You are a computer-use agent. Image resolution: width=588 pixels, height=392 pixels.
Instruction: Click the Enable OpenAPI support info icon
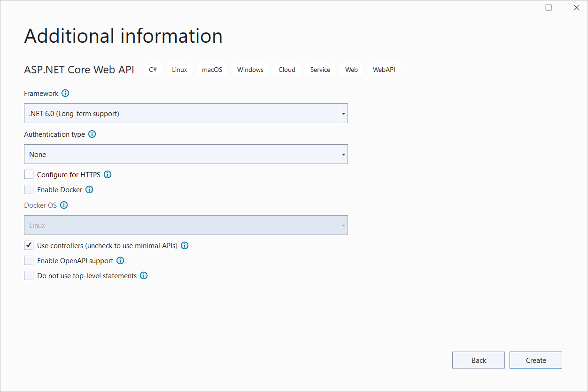point(120,260)
